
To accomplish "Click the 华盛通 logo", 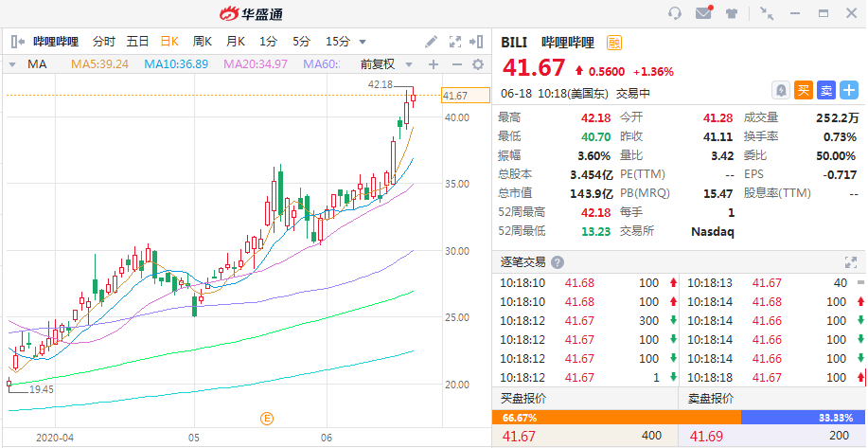I will coord(252,13).
